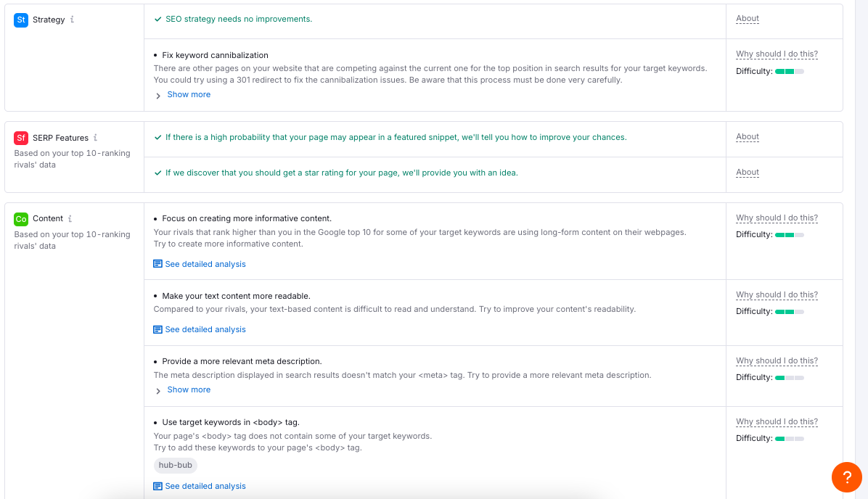The width and height of the screenshot is (868, 499).
Task: Click the hub-bub keyword tag
Action: pyautogui.click(x=176, y=465)
